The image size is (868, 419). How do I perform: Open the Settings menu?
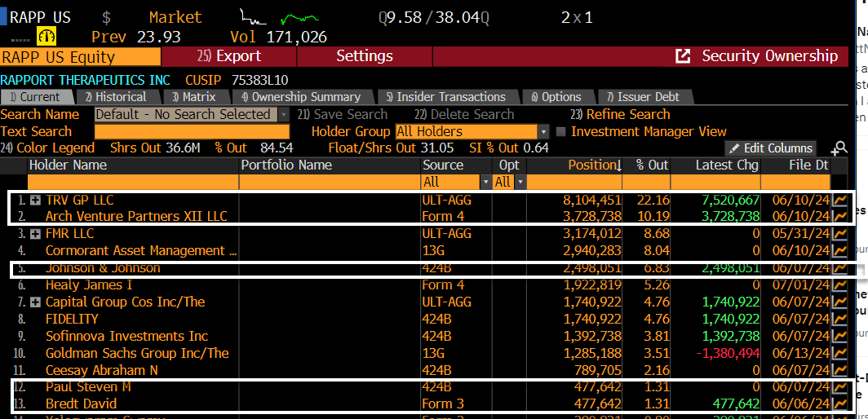[x=364, y=56]
